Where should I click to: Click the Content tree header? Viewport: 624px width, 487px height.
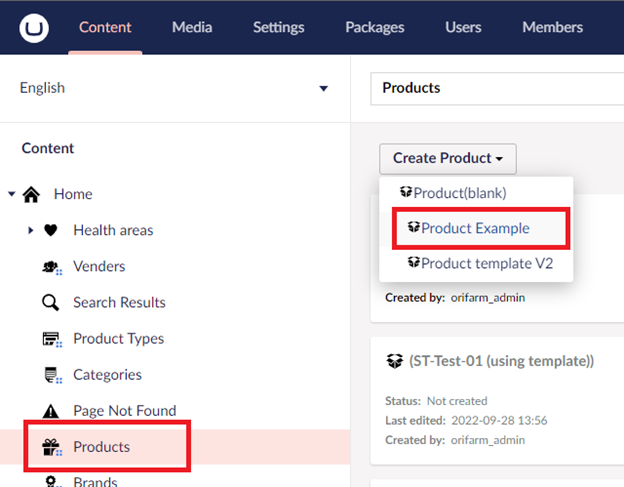pyautogui.click(x=48, y=148)
